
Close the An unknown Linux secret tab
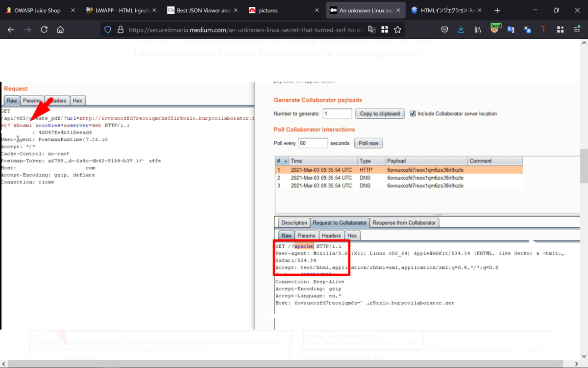[399, 10]
